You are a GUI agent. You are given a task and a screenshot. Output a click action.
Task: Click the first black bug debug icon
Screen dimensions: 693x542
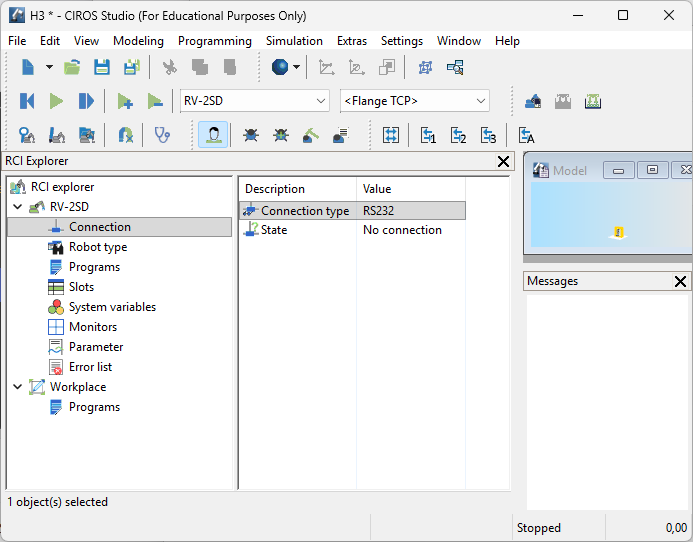pos(251,135)
